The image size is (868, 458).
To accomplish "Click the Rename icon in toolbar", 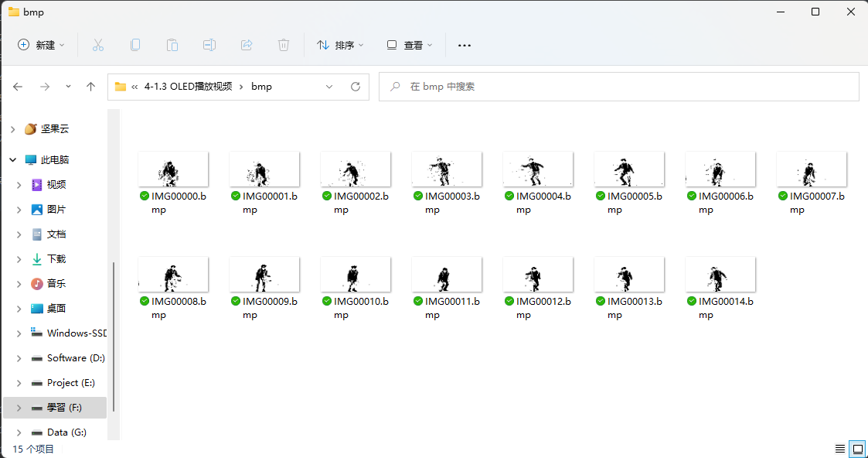I will click(x=209, y=45).
